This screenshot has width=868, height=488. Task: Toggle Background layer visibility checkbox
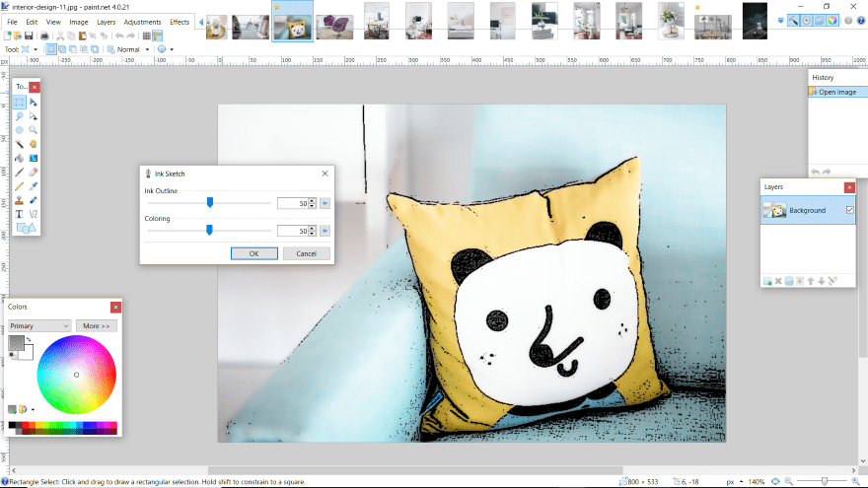pyautogui.click(x=849, y=210)
